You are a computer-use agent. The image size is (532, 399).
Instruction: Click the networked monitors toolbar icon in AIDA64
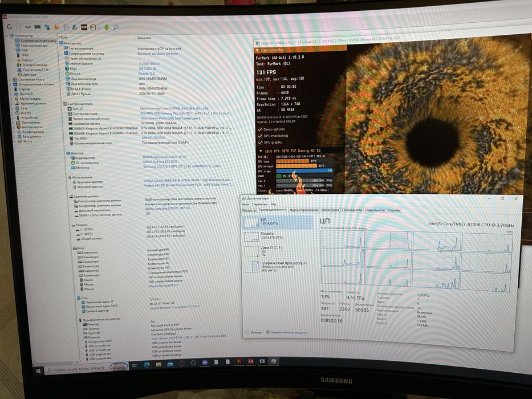47,27
